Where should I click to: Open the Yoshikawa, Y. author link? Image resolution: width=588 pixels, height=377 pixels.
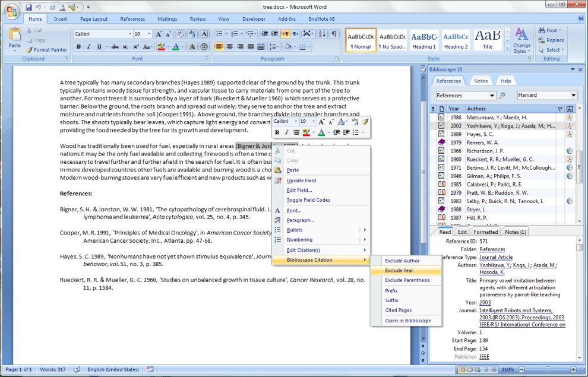click(x=495, y=265)
